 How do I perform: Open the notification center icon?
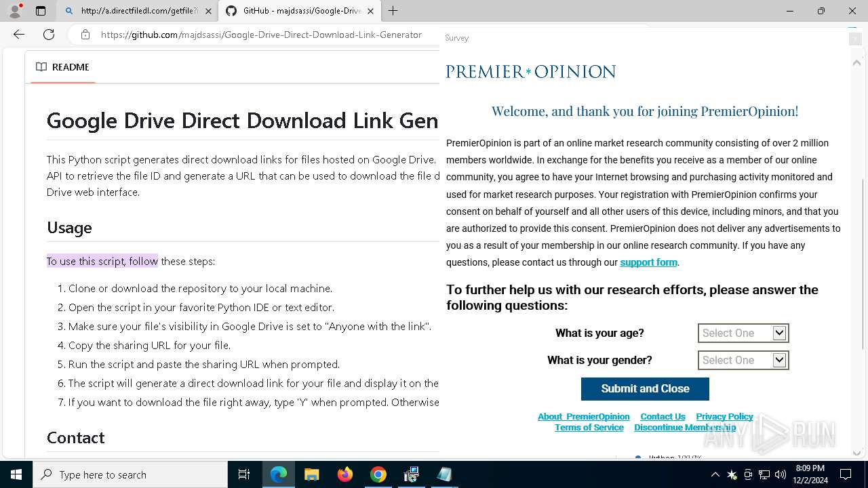pyautogui.click(x=846, y=474)
